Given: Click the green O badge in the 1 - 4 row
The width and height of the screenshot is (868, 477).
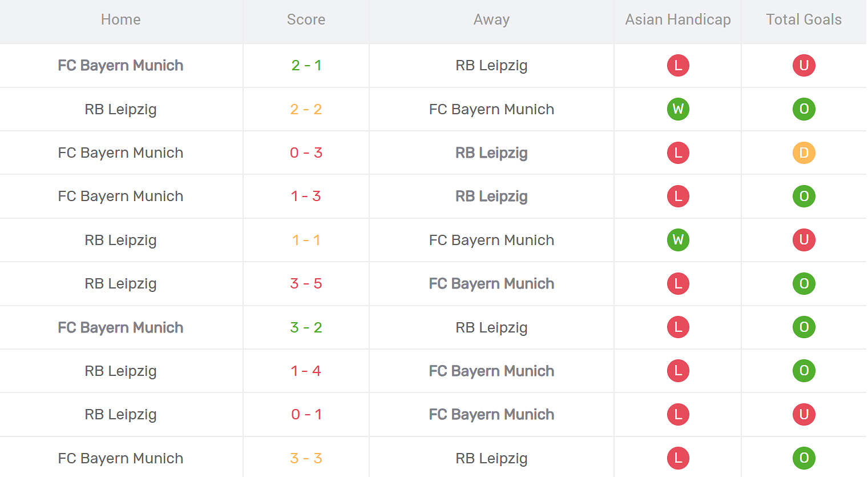Looking at the screenshot, I should coord(804,371).
